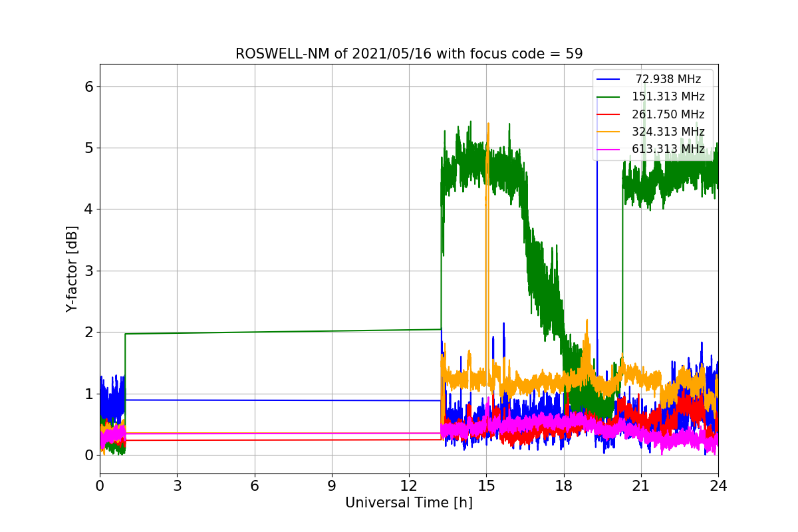
Task: Click the orange line swatch in legend
Action: [x=609, y=132]
